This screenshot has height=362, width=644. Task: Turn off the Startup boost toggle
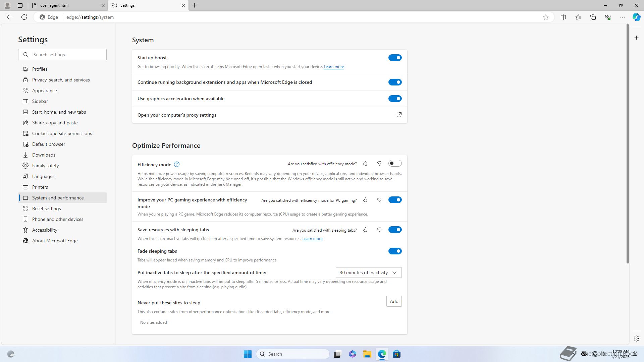pos(395,58)
